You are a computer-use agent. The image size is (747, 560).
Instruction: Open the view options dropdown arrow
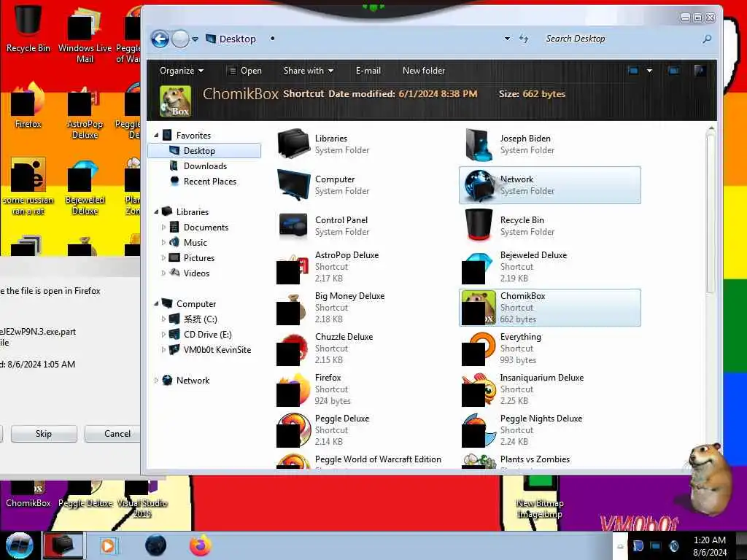click(649, 71)
